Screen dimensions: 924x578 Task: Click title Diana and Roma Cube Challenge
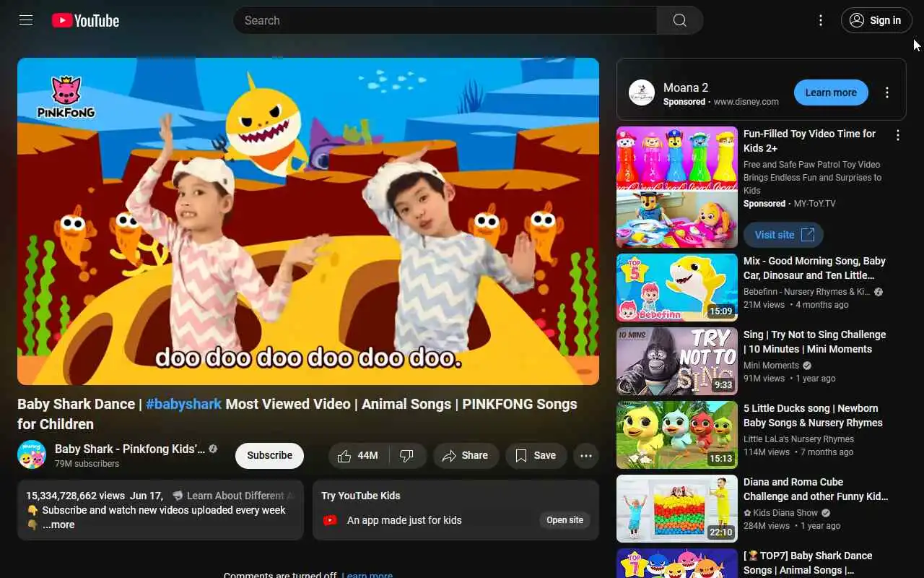816,489
